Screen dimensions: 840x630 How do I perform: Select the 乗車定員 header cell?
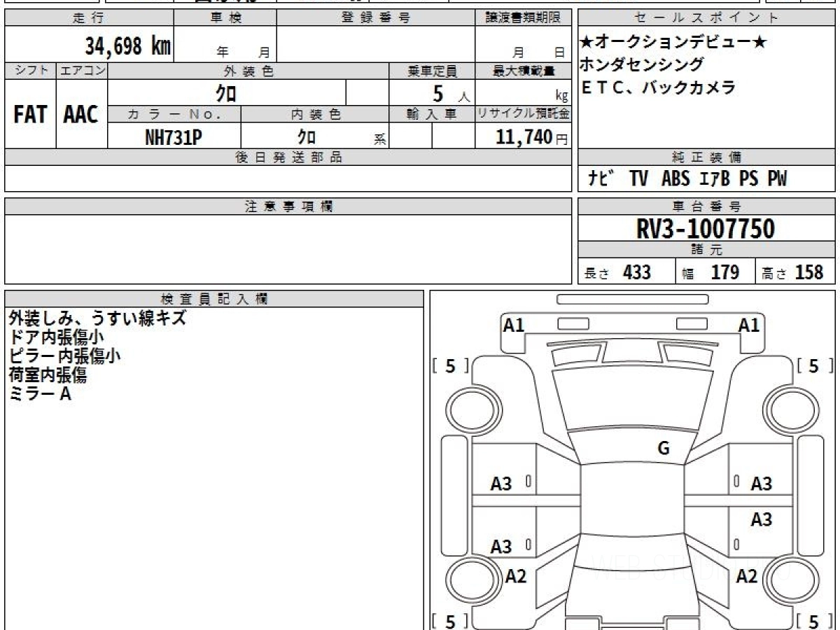pyautogui.click(x=432, y=71)
